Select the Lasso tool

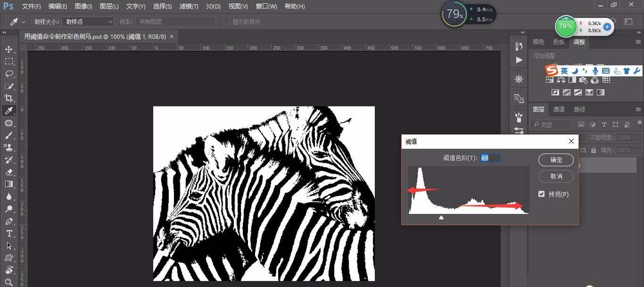click(x=9, y=74)
